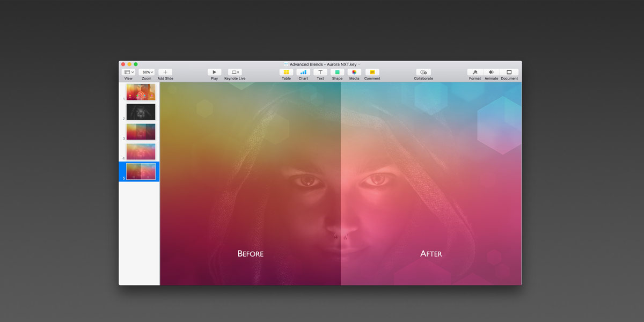Screen dimensions: 644x322
Task: Toggle the Animate inspector panel
Action: 491,72
